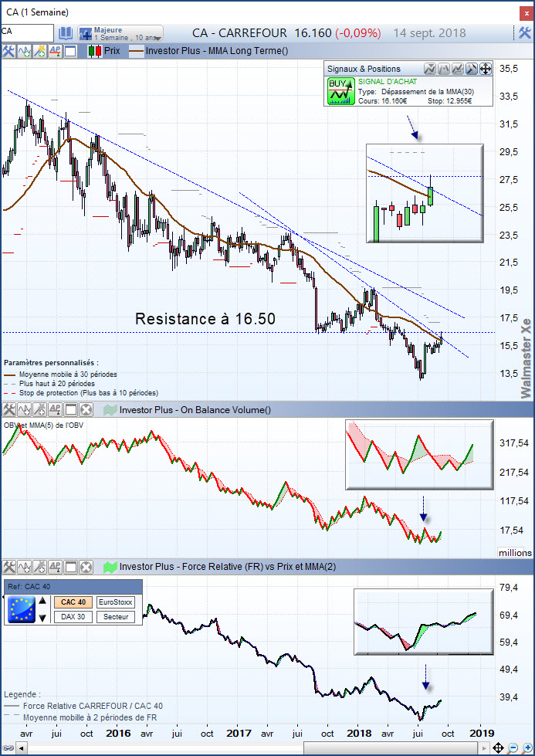The height and width of the screenshot is (756, 535).
Task: Open tools icon of Force Relative panel
Action: tap(8, 567)
